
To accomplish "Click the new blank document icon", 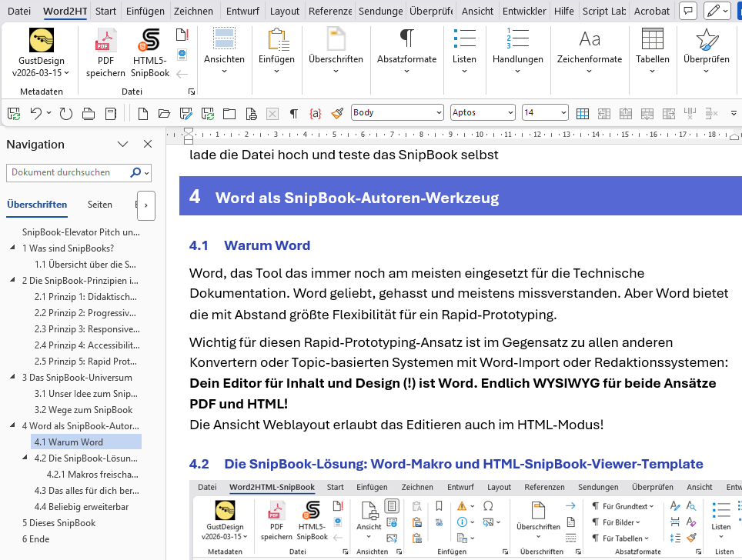I will (143, 113).
